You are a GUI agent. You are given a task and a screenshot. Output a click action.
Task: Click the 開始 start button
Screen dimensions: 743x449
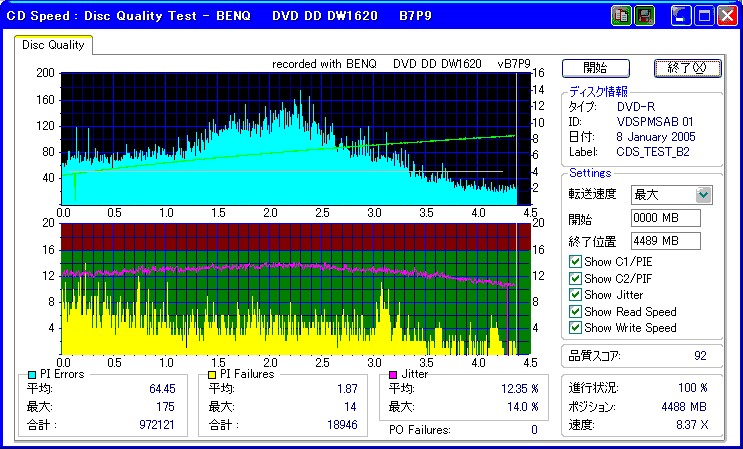[596, 68]
